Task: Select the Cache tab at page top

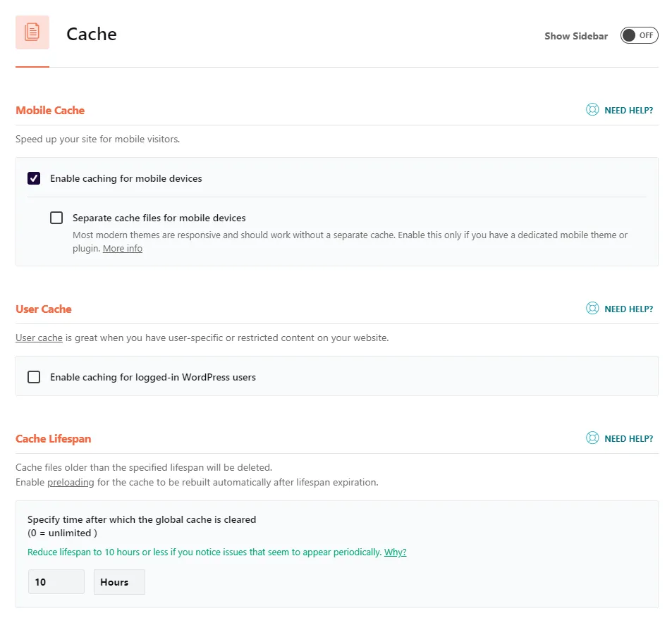Action: coord(91,33)
